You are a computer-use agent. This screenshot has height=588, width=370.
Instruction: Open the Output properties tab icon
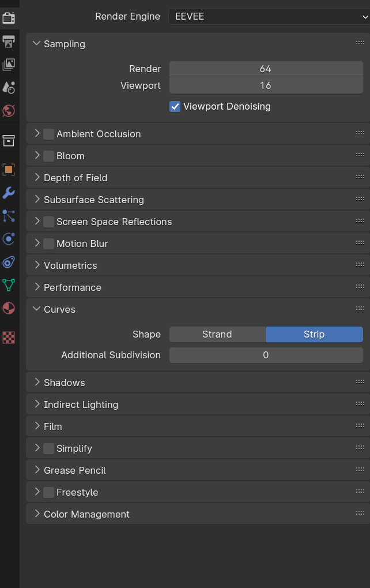pyautogui.click(x=9, y=42)
